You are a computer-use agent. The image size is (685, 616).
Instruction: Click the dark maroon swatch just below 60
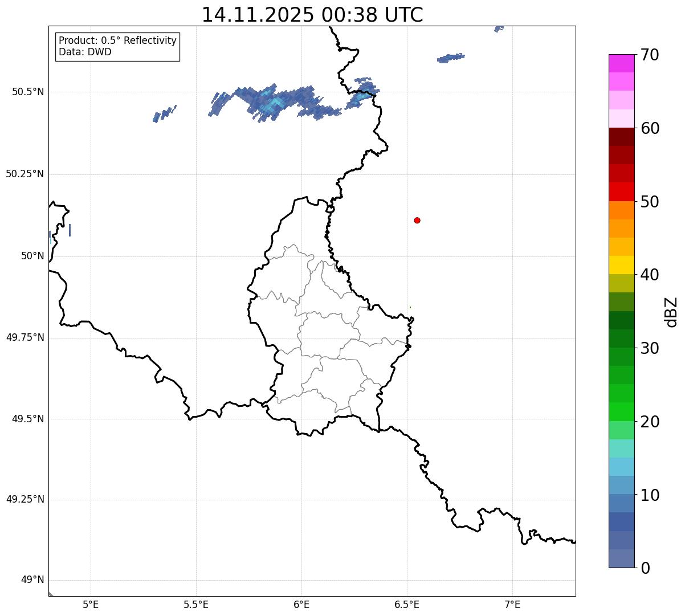621,137
